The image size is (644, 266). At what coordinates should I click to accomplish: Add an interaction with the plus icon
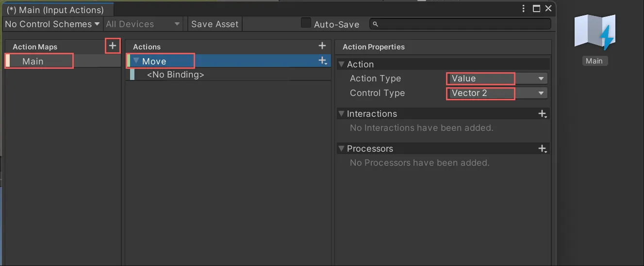543,114
